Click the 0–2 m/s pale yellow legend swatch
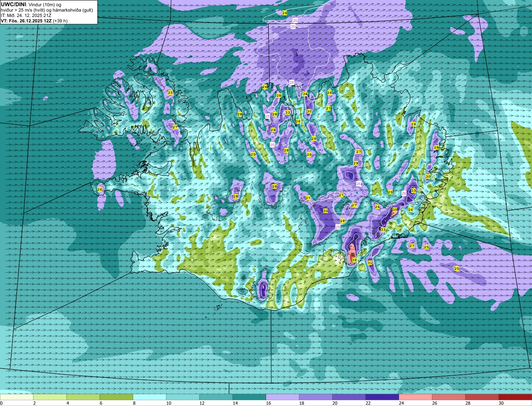 click(x=17, y=397)
